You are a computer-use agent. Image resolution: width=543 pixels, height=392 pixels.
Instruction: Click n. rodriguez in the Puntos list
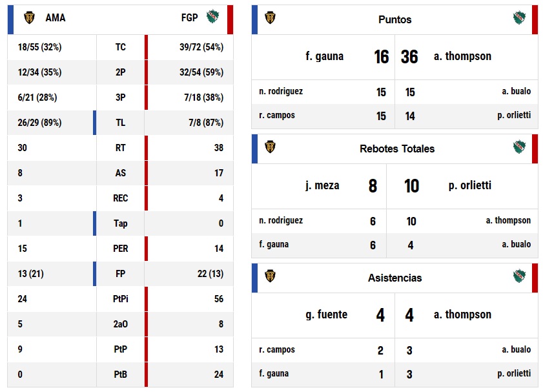click(281, 91)
